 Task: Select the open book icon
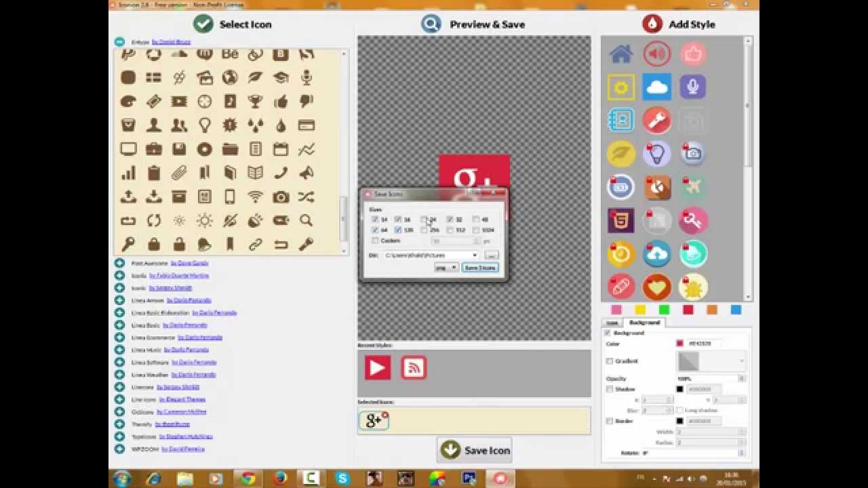coord(255,173)
